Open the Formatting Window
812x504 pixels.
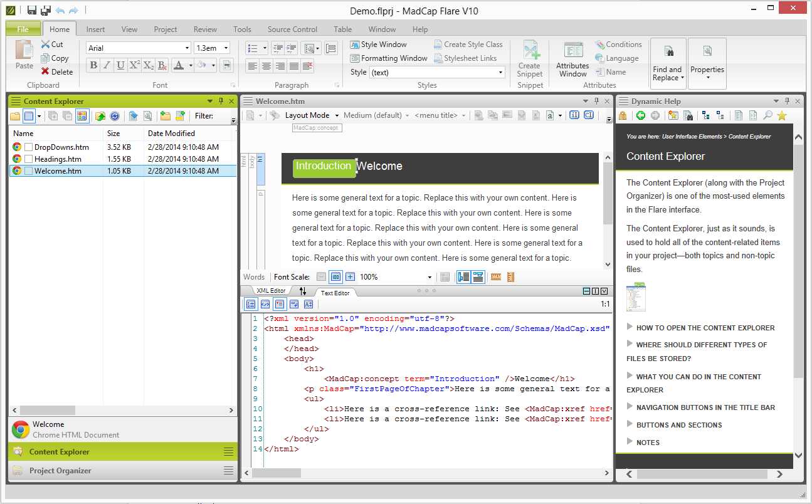point(388,58)
